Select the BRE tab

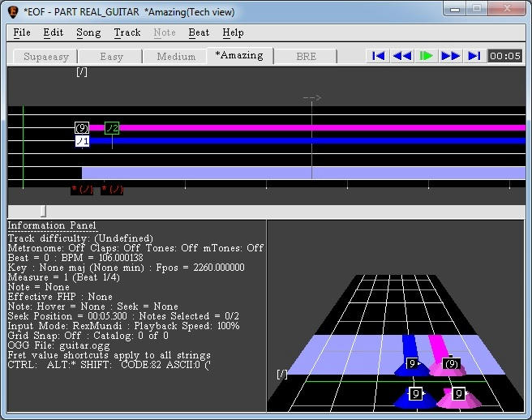(x=307, y=57)
